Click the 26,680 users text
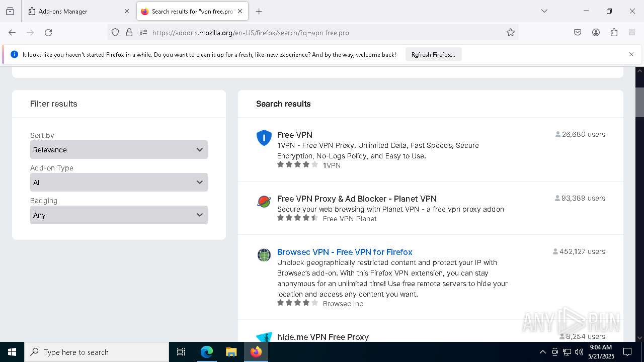The image size is (644, 362). click(584, 134)
